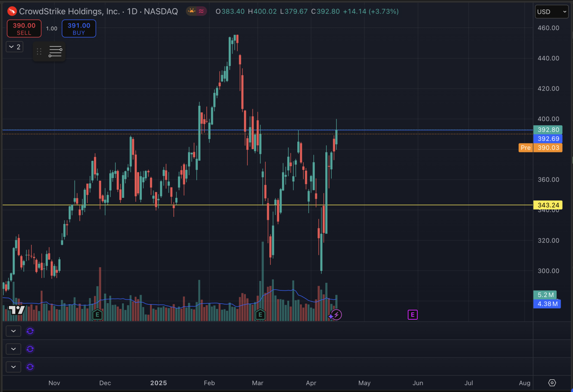Expand the bottom-most collapsed indicator pane
This screenshot has height=392, width=573.
point(13,367)
